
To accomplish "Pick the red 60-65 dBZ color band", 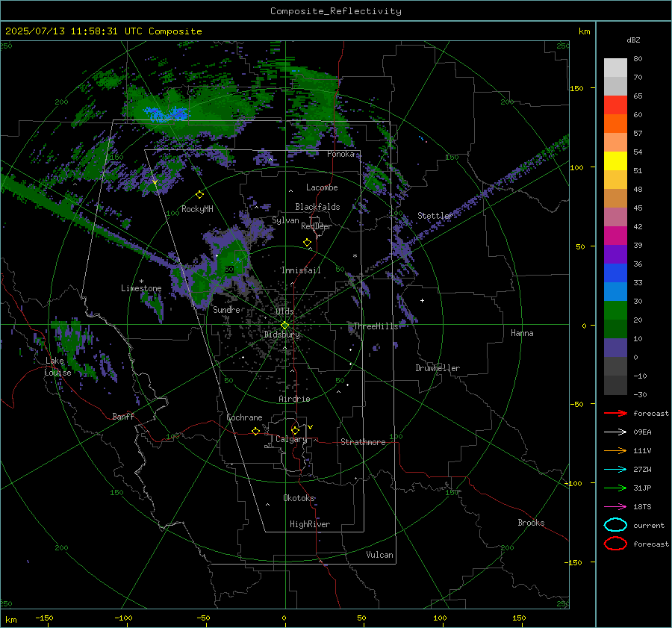I will [615, 105].
